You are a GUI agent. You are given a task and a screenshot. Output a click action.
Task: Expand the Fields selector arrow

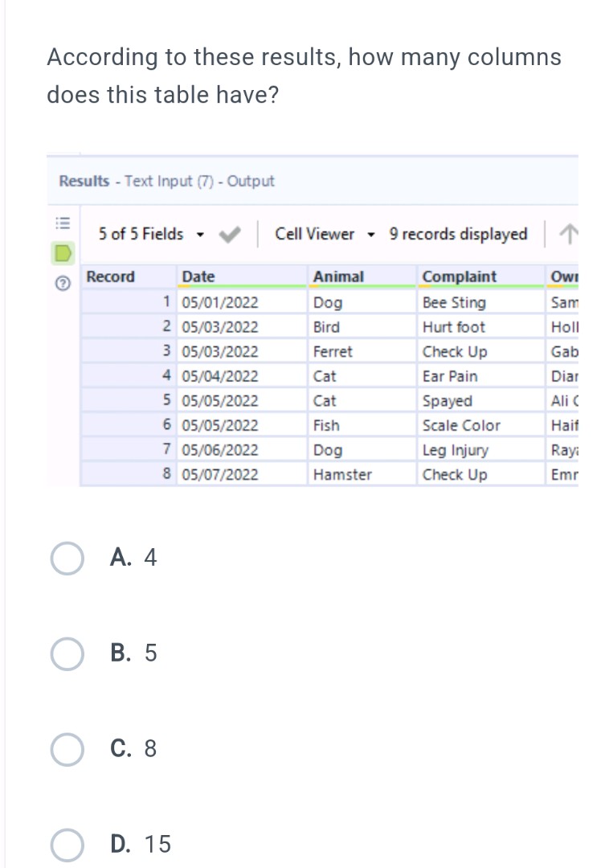pyautogui.click(x=201, y=235)
